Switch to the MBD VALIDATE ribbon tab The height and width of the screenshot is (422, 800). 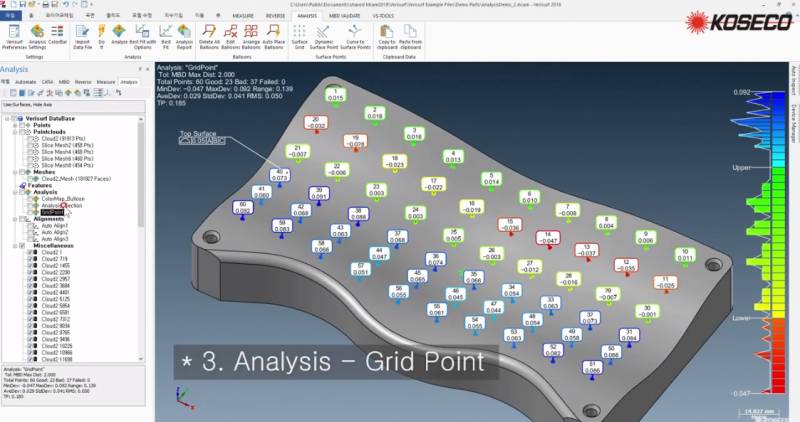[x=346, y=15]
